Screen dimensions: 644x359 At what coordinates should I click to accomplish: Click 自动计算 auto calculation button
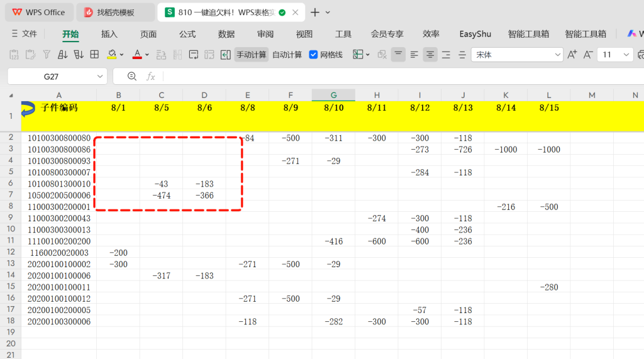pyautogui.click(x=287, y=55)
